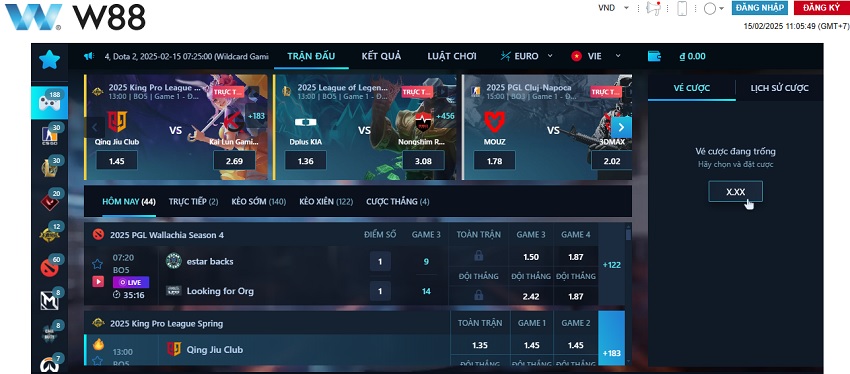Viewport: 850px width, 374px height.
Task: Select Qing Jiu Club full match odds 1.35
Action: click(x=480, y=345)
